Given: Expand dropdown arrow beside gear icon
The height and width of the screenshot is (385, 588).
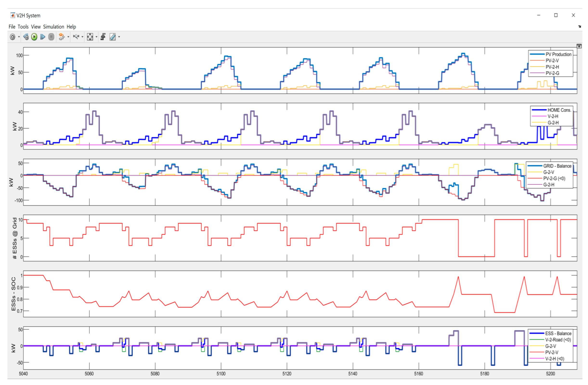Looking at the screenshot, I should [19, 37].
